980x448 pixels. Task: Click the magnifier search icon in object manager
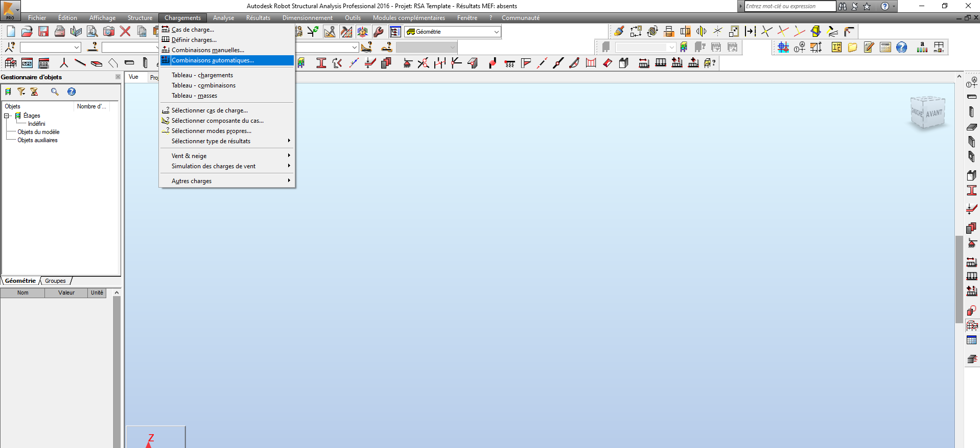55,92
